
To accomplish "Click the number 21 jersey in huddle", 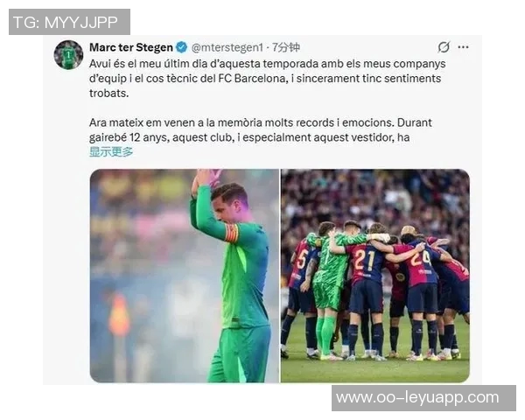I will [365, 260].
